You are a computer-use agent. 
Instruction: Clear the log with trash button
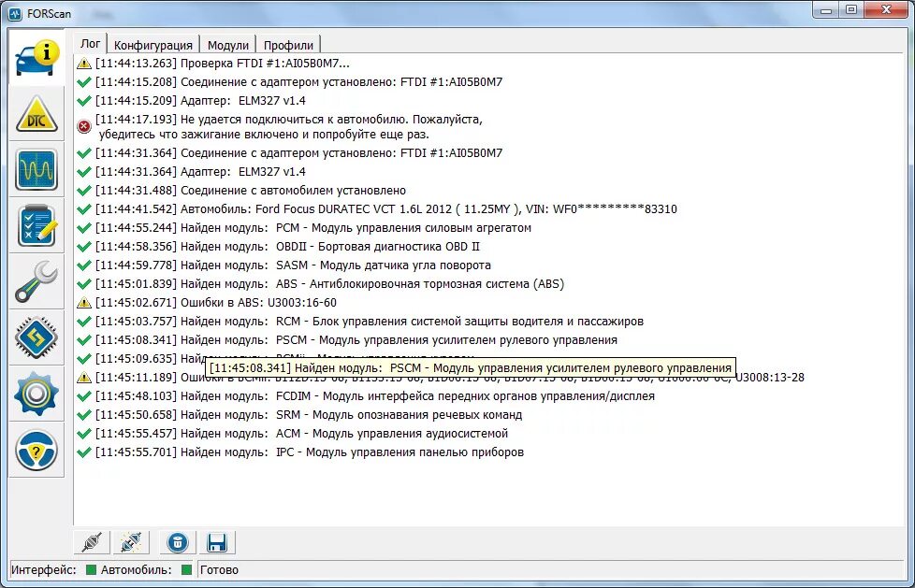click(x=178, y=542)
